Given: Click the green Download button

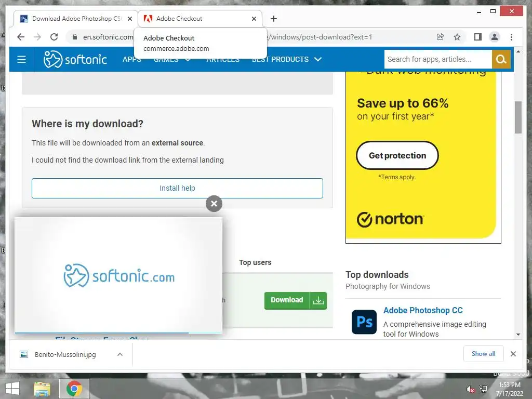Looking at the screenshot, I should coord(287,300).
